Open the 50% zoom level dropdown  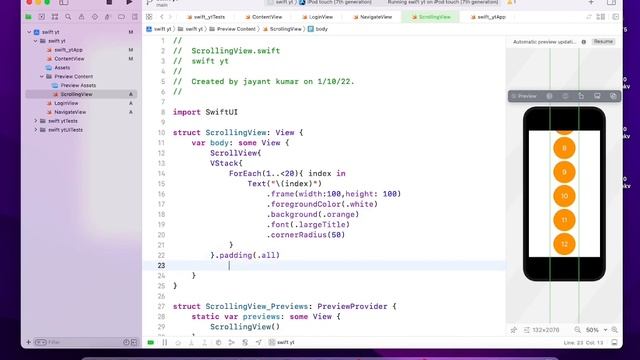596,330
